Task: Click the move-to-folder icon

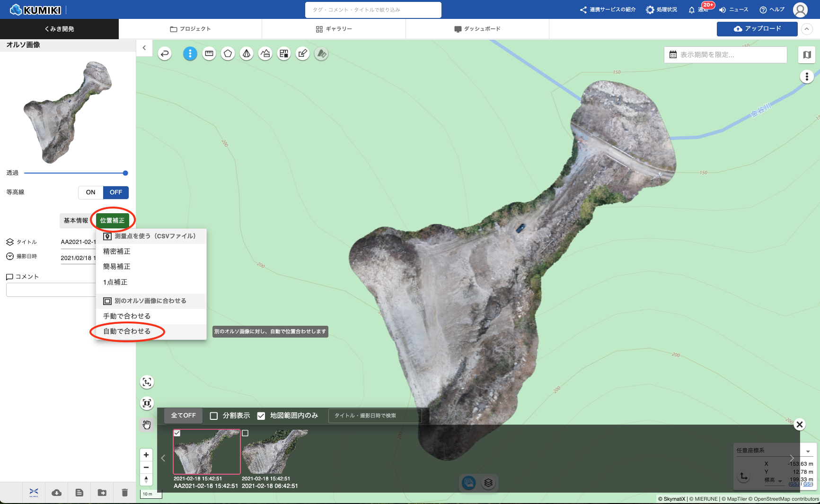Action: click(102, 493)
